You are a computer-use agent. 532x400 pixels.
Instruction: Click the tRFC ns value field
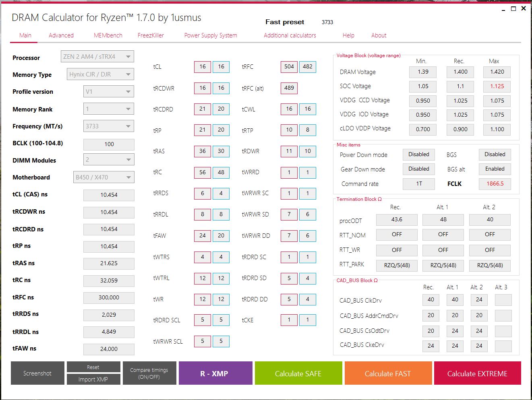pos(109,297)
